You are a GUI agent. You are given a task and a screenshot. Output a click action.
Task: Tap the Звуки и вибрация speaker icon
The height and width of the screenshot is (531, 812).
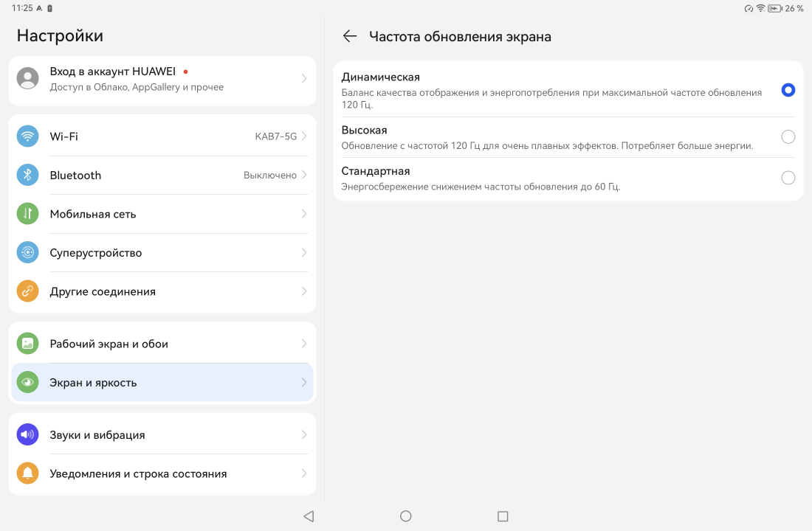coord(27,435)
